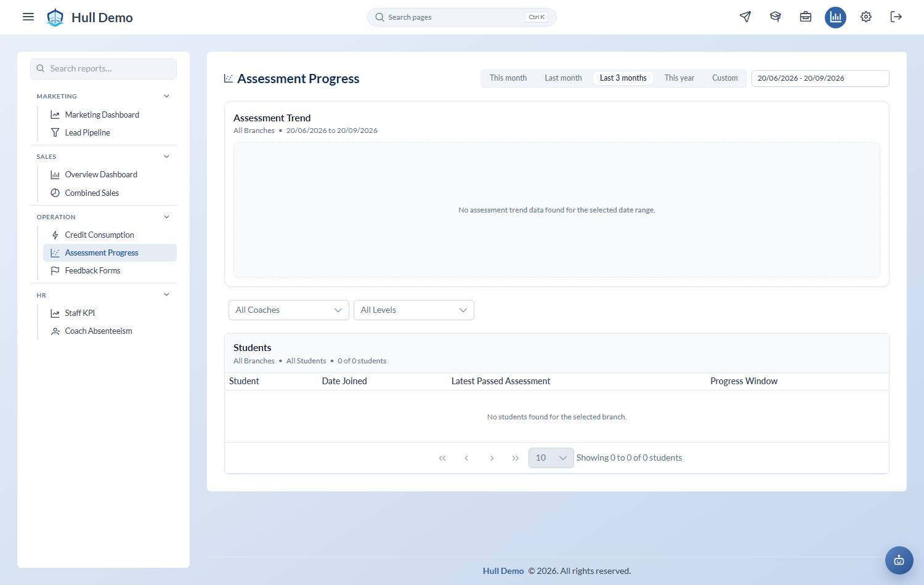Open the All Coaches dropdown

point(289,310)
